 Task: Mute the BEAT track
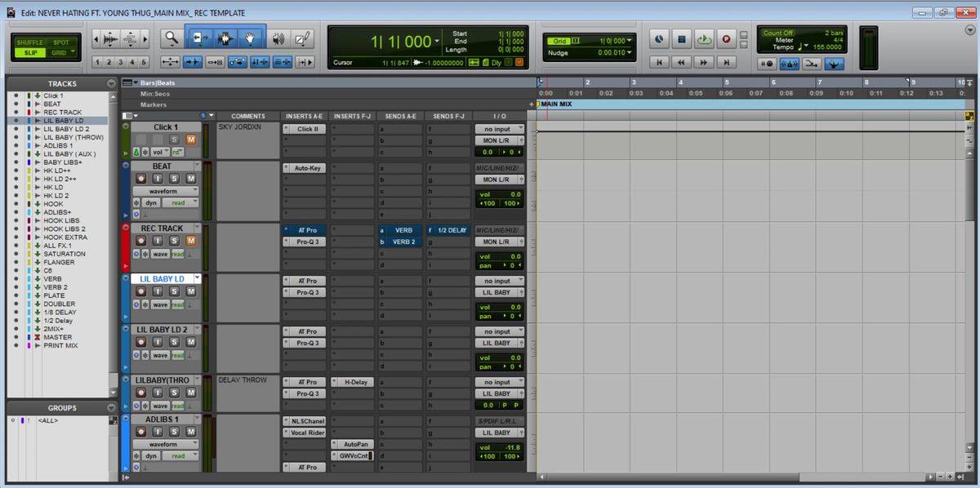pos(190,179)
